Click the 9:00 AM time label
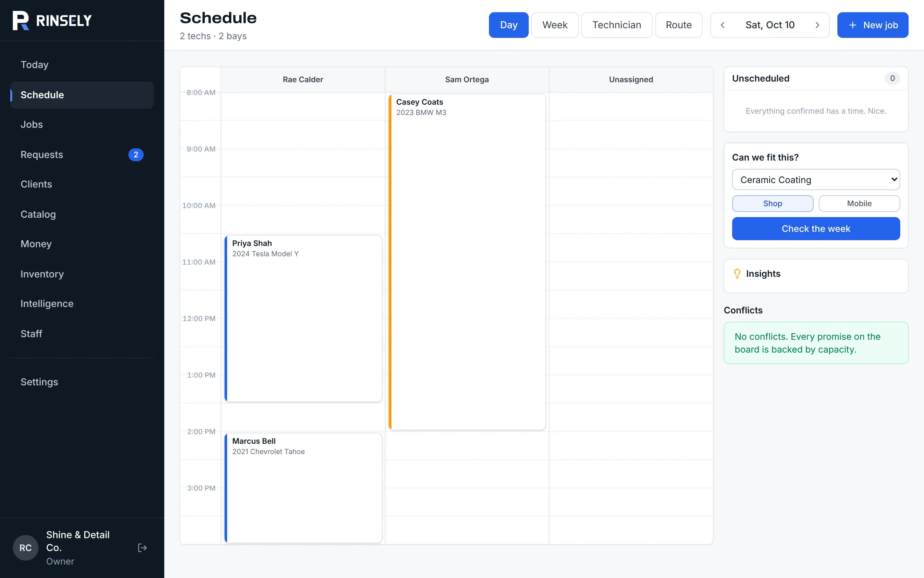This screenshot has width=924, height=578. [201, 149]
